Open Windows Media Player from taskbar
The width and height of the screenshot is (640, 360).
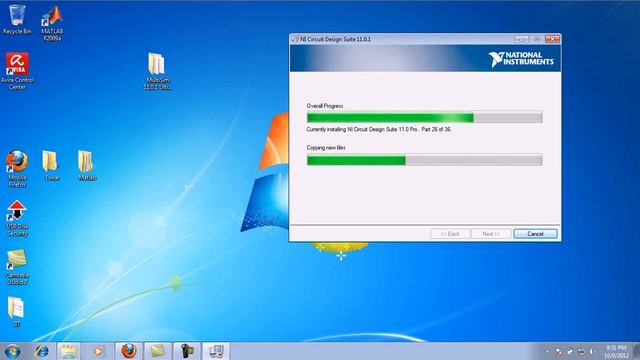tap(98, 351)
